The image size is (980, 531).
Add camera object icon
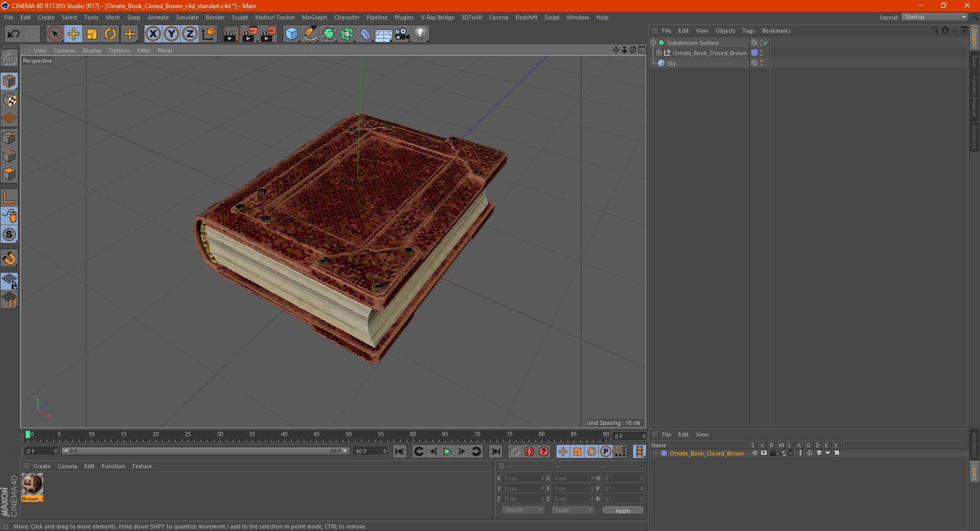coord(402,34)
